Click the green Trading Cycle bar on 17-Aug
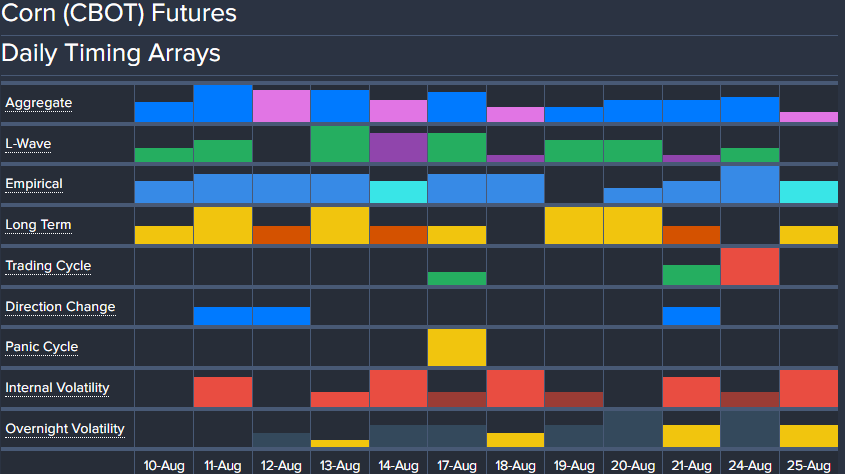Screen dimensions: 845x474 tap(457, 278)
